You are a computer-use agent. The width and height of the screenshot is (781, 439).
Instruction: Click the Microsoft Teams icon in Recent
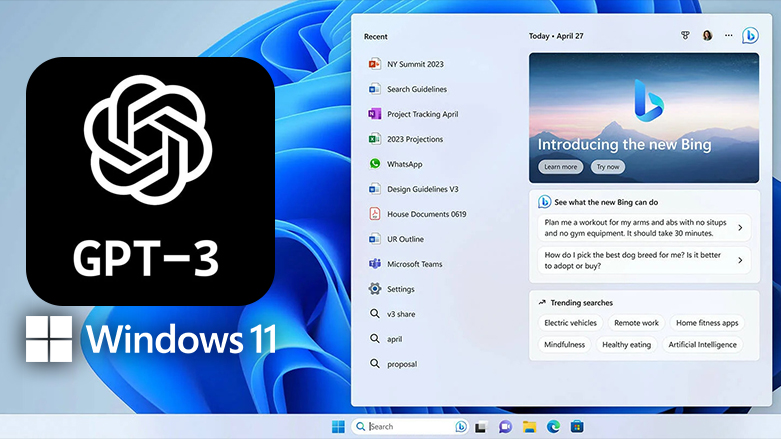pos(375,264)
